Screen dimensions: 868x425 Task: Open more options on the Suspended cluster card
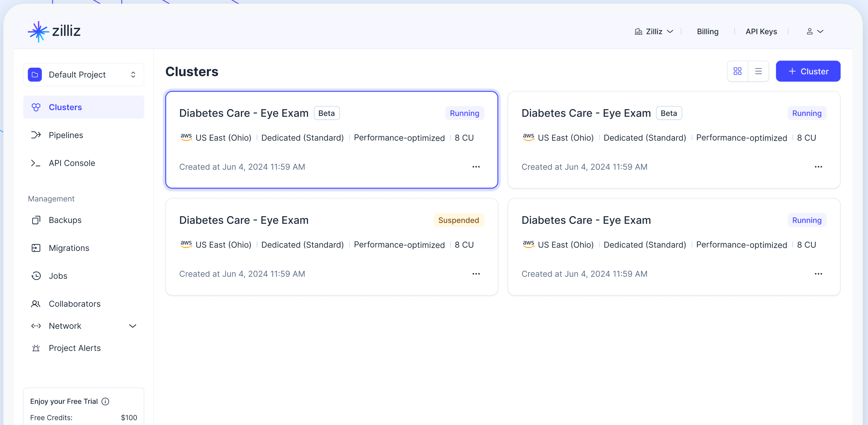[x=476, y=274]
